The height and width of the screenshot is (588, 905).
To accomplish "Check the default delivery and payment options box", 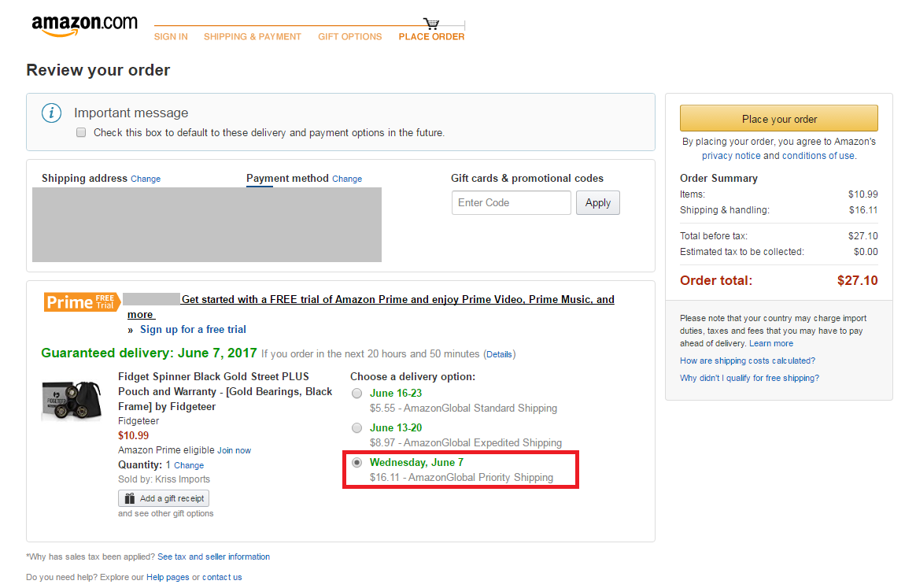I will pyautogui.click(x=81, y=133).
